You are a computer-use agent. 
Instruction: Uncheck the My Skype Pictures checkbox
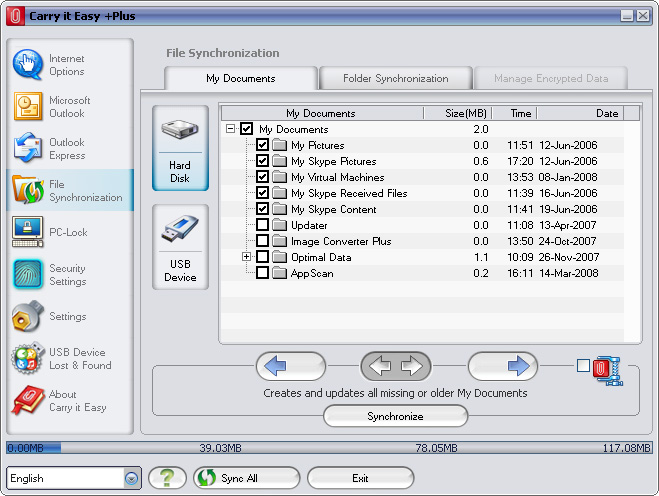262,161
